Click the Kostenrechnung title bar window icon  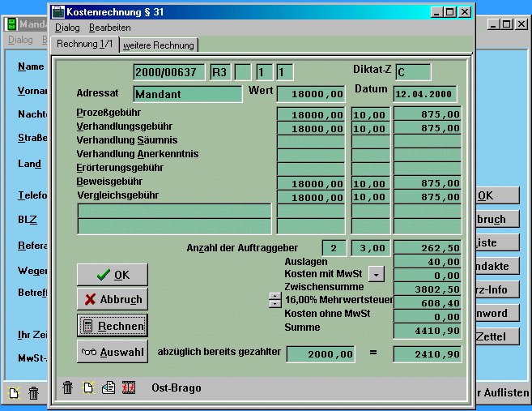(x=57, y=12)
